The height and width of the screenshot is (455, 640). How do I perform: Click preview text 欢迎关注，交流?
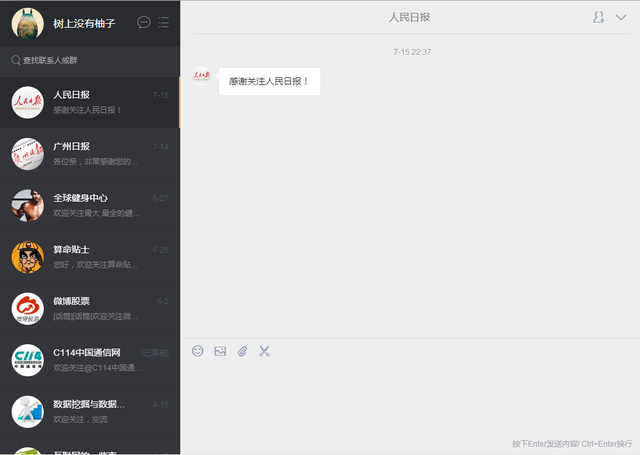point(80,419)
